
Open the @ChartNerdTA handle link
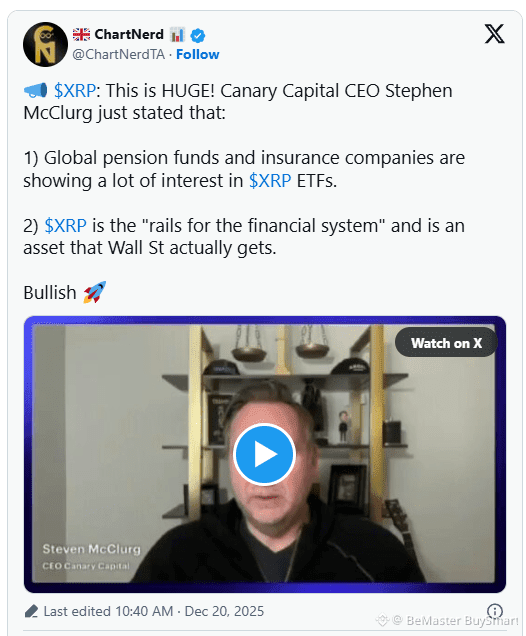click(119, 54)
